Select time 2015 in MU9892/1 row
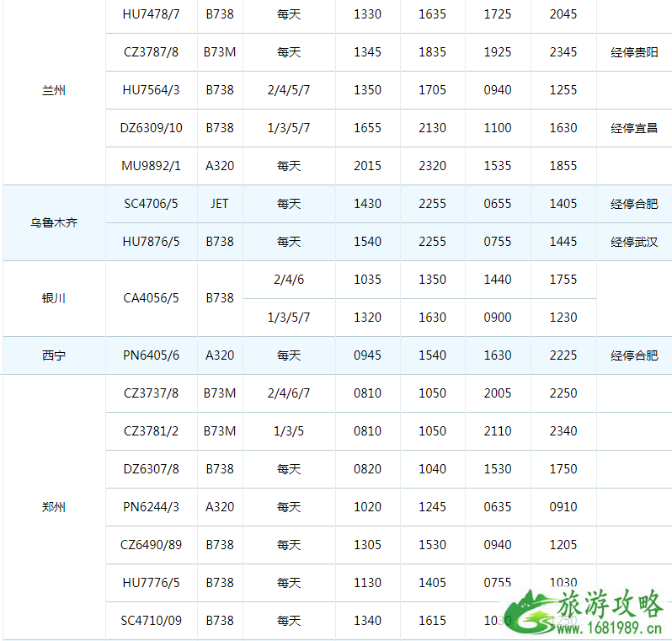Screen dimensions: 672x641 pyautogui.click(x=367, y=165)
